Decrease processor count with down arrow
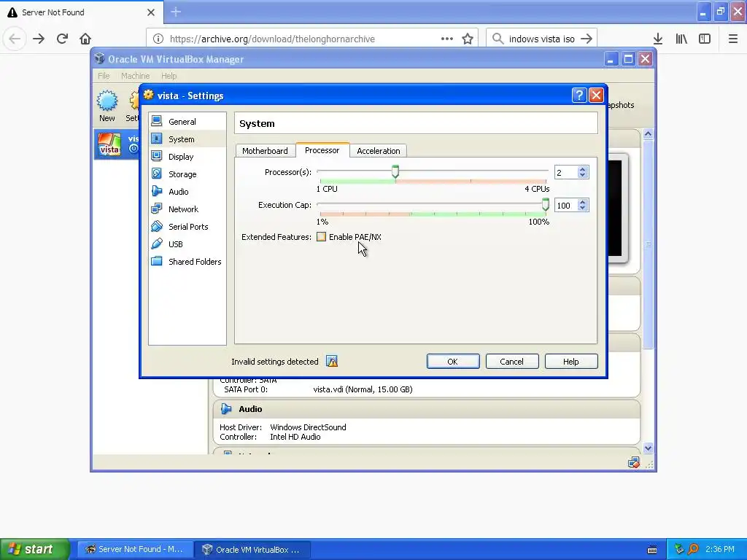Image resolution: width=747 pixels, height=560 pixels. point(582,175)
